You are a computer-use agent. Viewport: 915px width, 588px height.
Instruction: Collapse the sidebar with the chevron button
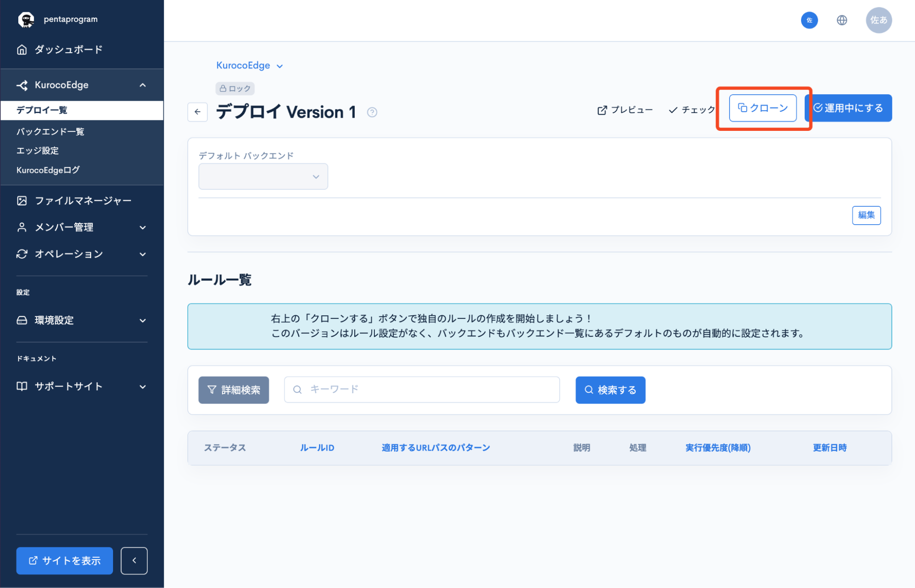pyautogui.click(x=134, y=561)
